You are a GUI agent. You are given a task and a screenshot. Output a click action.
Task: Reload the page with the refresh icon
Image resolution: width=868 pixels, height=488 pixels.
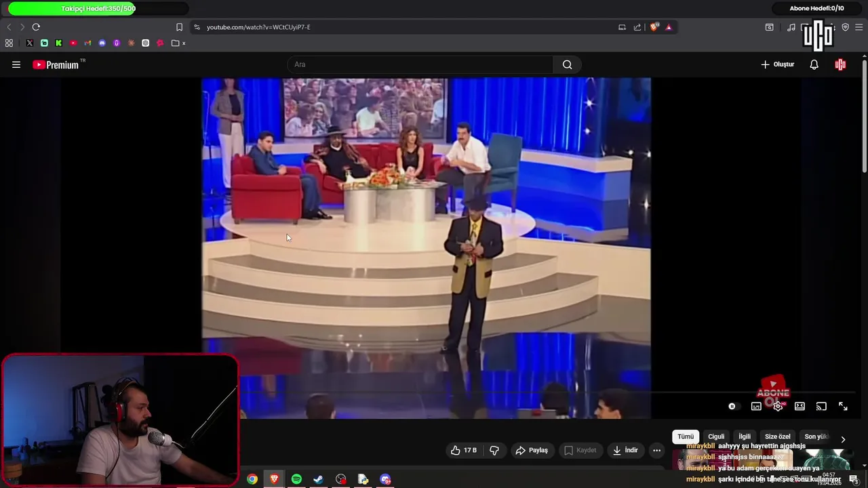[36, 27]
